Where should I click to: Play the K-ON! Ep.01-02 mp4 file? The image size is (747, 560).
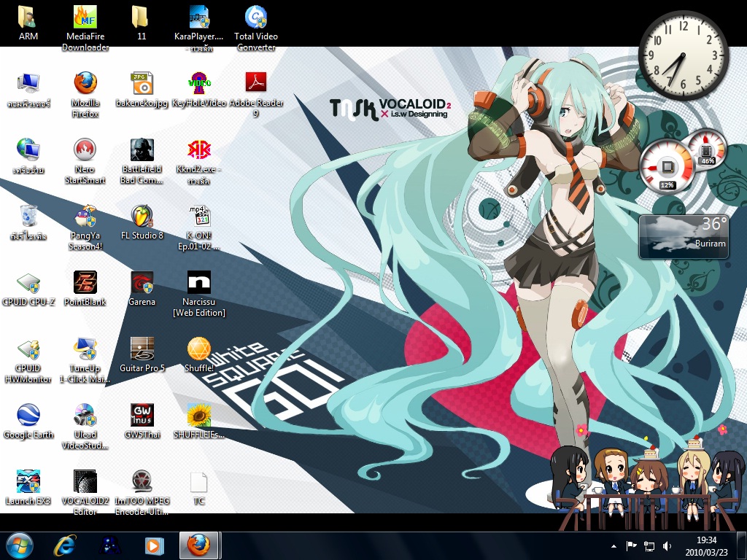click(x=198, y=227)
